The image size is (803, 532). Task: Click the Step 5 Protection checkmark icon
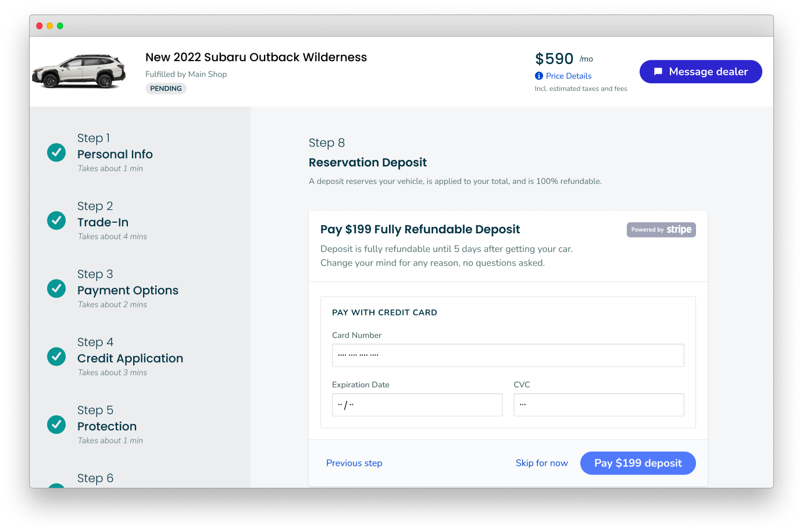[56, 424]
